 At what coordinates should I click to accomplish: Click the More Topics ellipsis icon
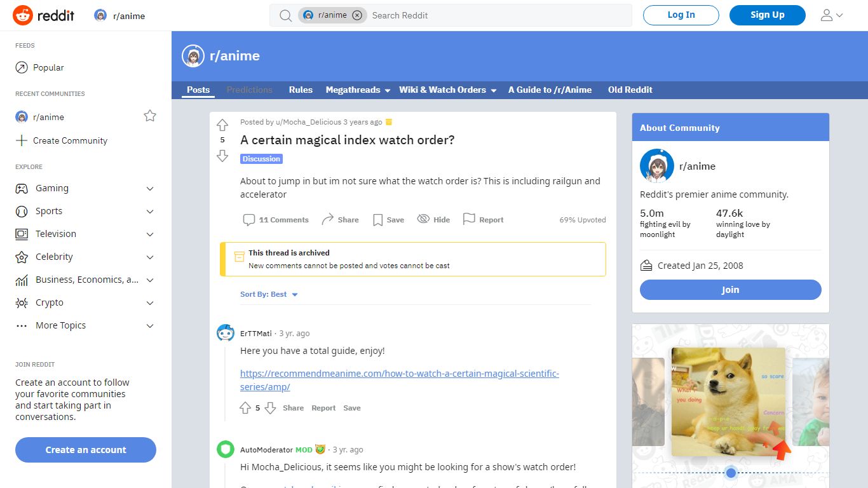[22, 326]
